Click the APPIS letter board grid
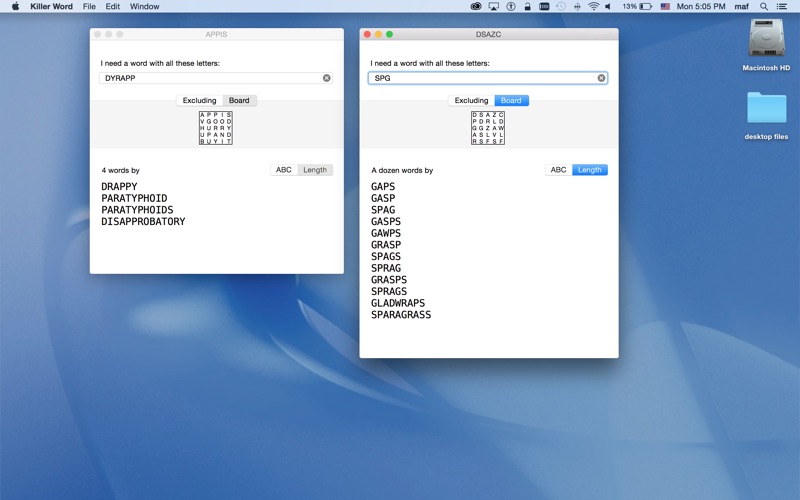 pos(216,128)
